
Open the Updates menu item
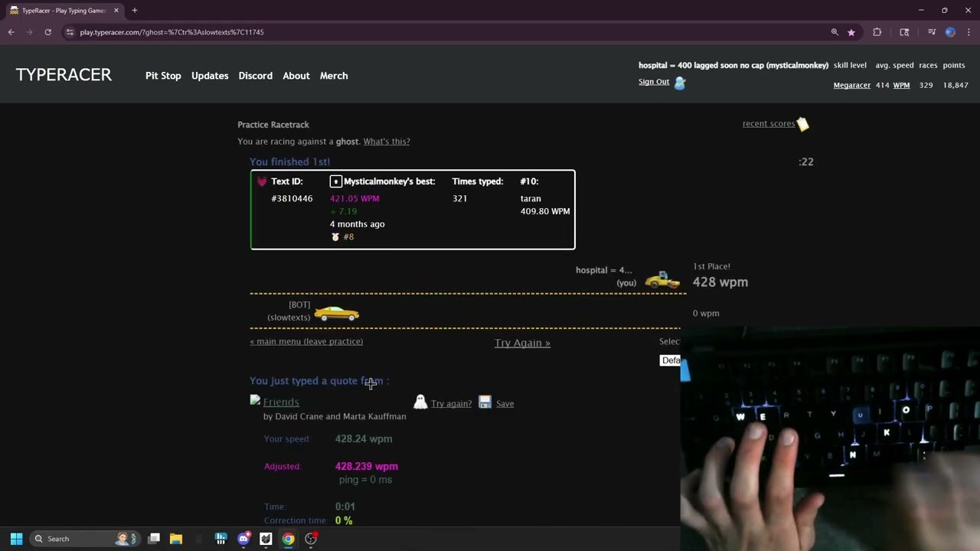pyautogui.click(x=210, y=76)
